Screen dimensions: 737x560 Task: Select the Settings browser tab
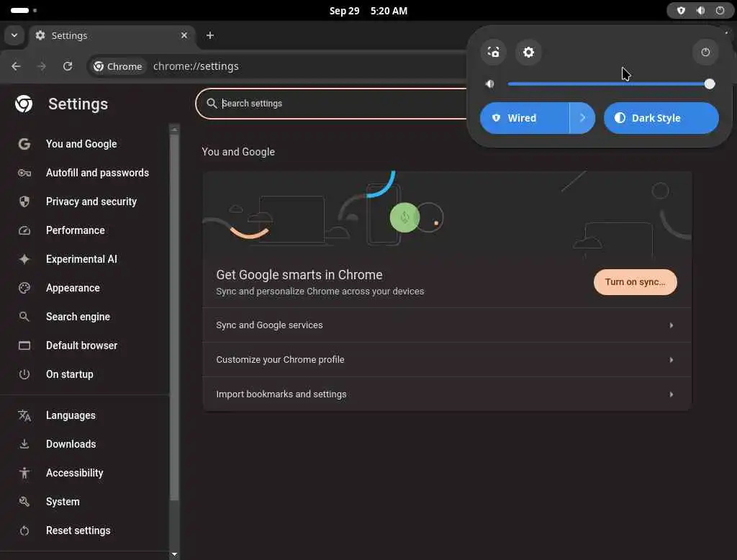tap(112, 35)
